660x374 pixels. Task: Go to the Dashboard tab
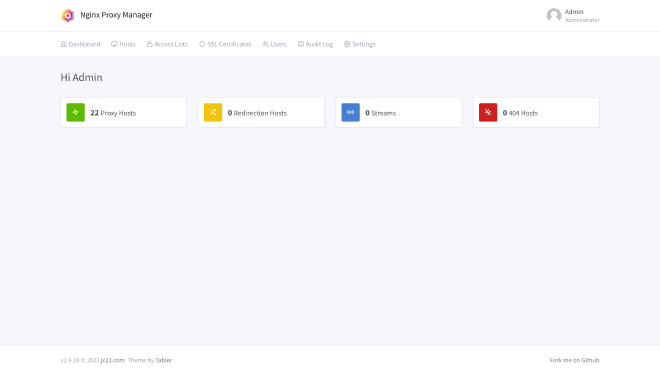tap(80, 44)
